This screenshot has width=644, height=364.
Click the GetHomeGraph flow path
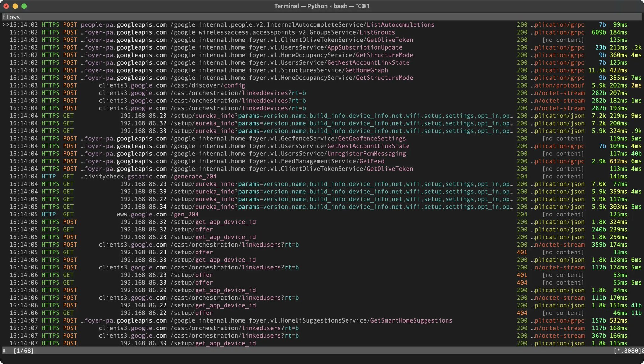[279, 70]
